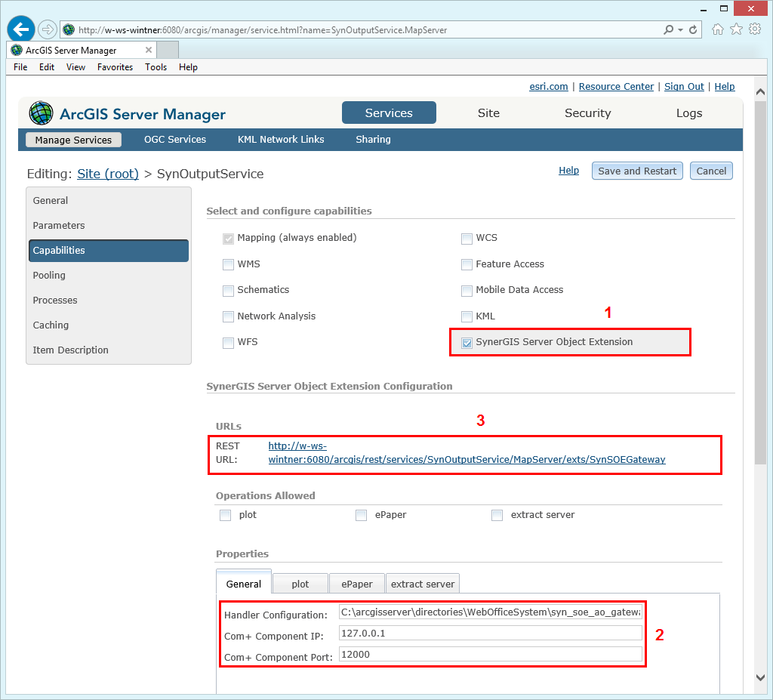Switch to the OGC Services tab

coord(175,139)
